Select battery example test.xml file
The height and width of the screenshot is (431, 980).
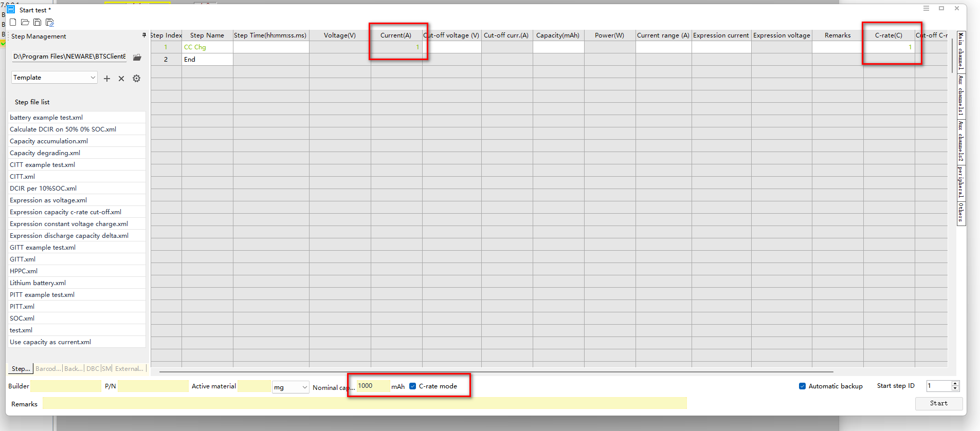(77, 118)
